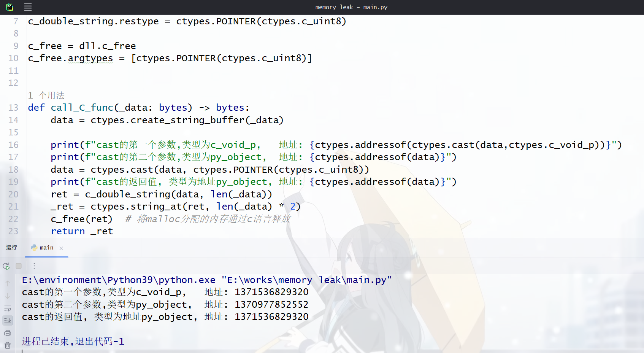Click the down stack trace arrow
The width and height of the screenshot is (644, 353).
(8, 296)
